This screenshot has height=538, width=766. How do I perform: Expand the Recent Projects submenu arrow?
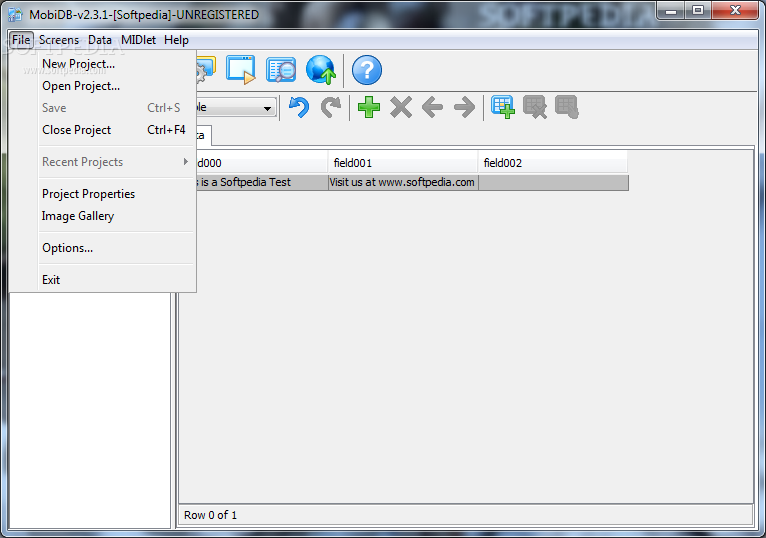pos(186,161)
